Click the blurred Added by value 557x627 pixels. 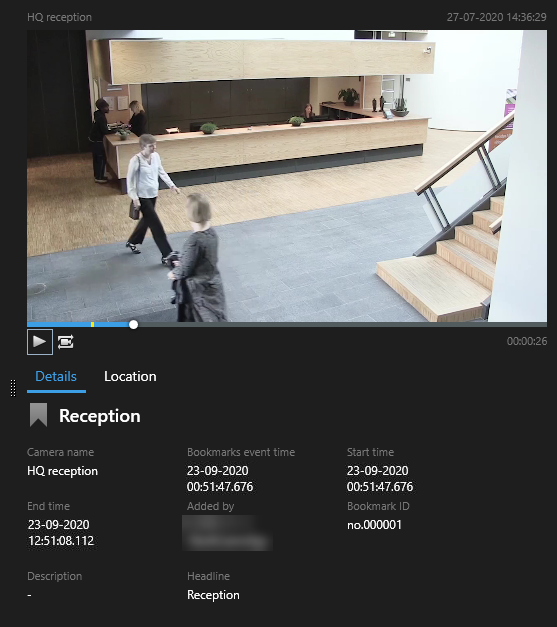pos(228,533)
